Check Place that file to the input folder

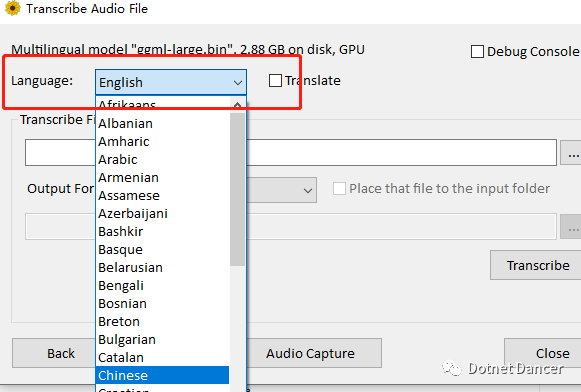click(339, 188)
